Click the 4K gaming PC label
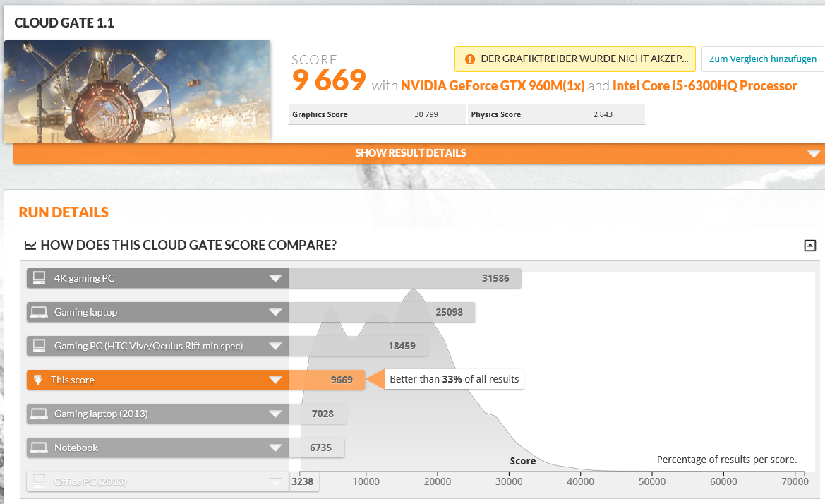The height and width of the screenshot is (504, 825). coord(84,278)
